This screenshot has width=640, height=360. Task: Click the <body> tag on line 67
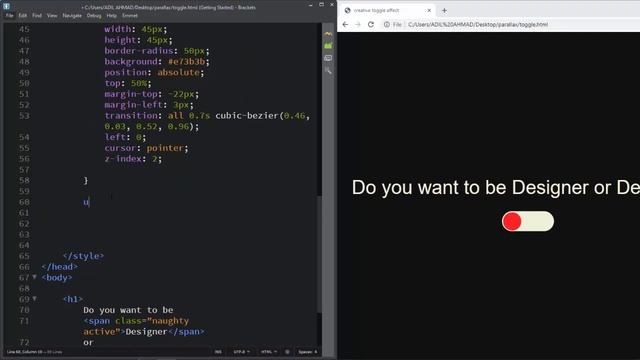click(57, 278)
